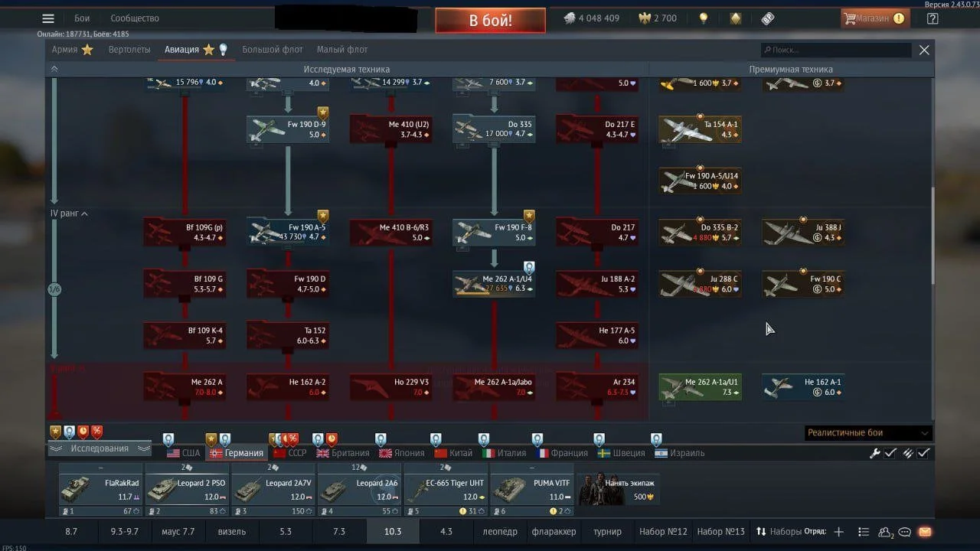The height and width of the screenshot is (551, 980).
Task: Switch to the Вертолеты tab
Action: 129,50
